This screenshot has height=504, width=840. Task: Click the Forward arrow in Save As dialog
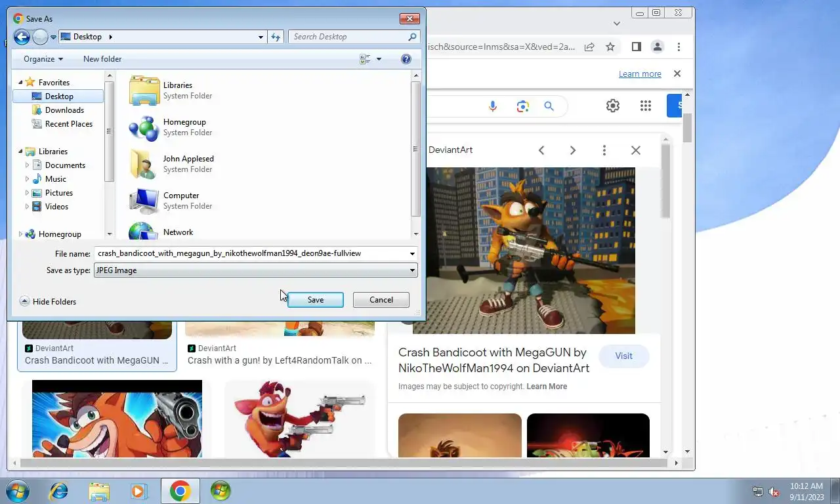(x=40, y=37)
